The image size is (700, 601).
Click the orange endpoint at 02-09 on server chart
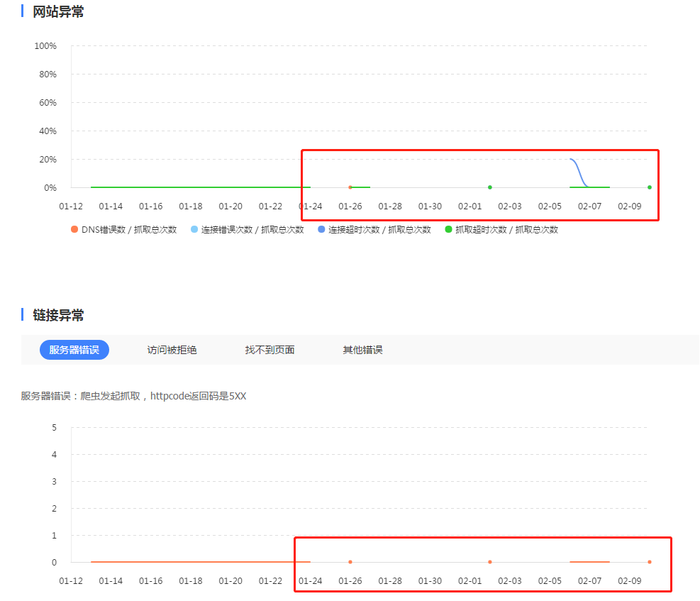click(649, 562)
